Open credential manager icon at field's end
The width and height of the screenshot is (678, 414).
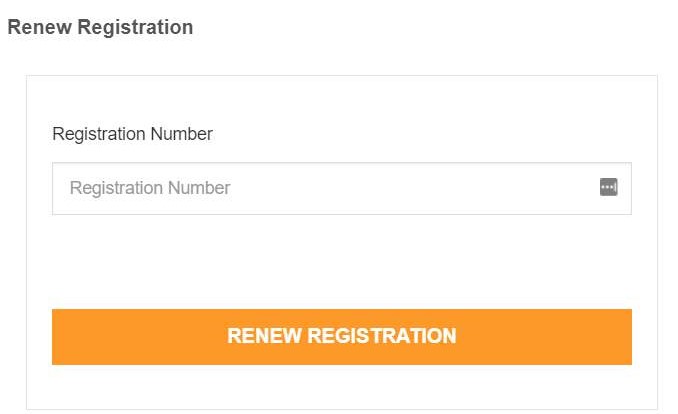(x=608, y=187)
